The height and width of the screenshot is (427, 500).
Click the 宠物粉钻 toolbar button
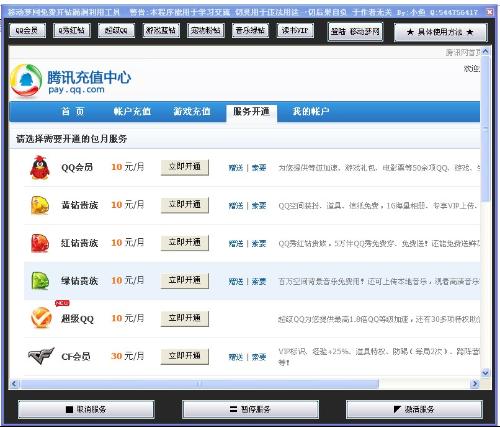tap(206, 31)
